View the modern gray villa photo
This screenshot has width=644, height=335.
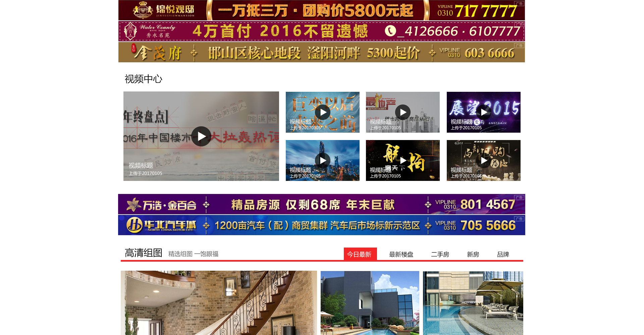point(370,303)
